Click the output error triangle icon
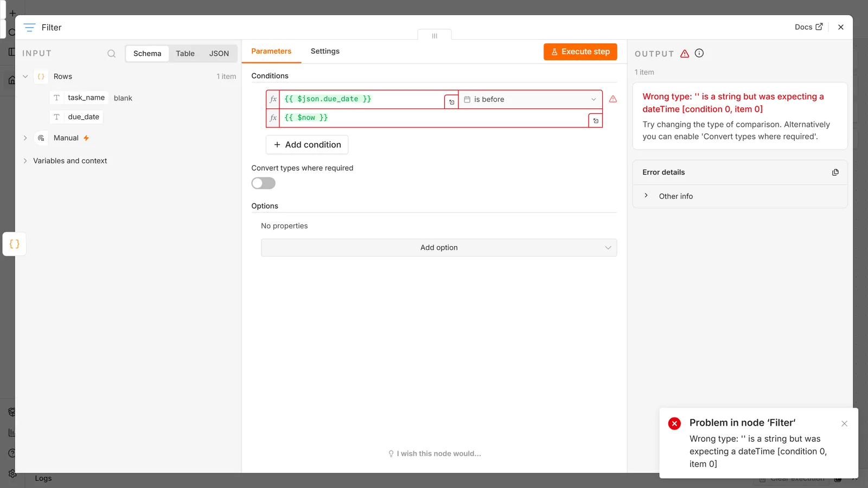Image resolution: width=868 pixels, height=488 pixels. [685, 53]
